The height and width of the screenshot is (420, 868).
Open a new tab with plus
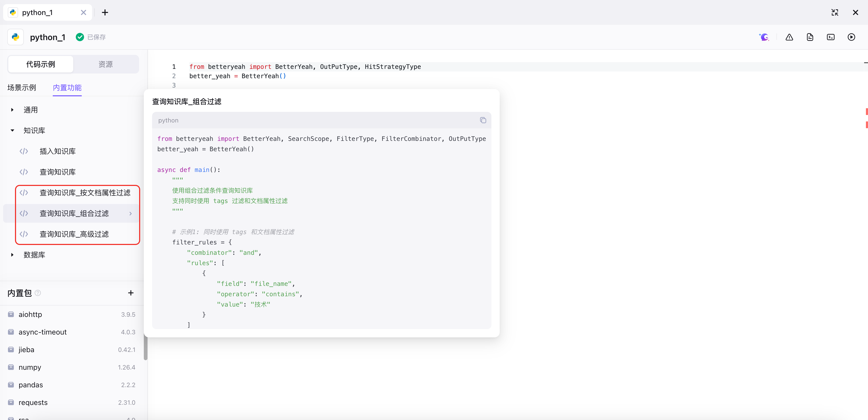point(105,12)
